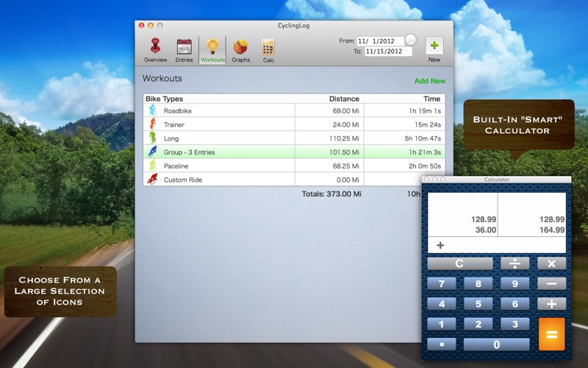Click the Add New link
588x368 pixels.
[x=429, y=81]
